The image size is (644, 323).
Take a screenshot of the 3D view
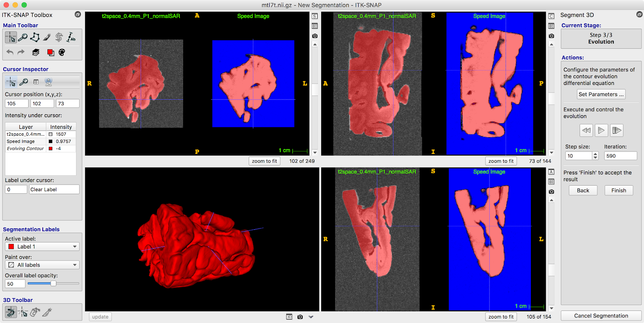[300, 317]
